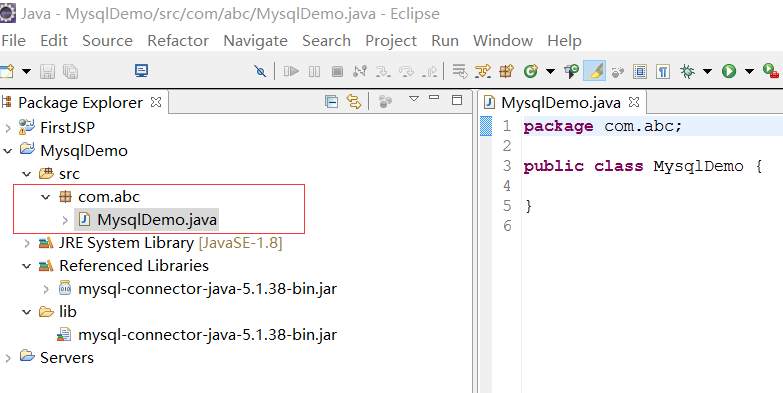
Task: Toggle Use Step Filters icon
Action: coord(483,71)
